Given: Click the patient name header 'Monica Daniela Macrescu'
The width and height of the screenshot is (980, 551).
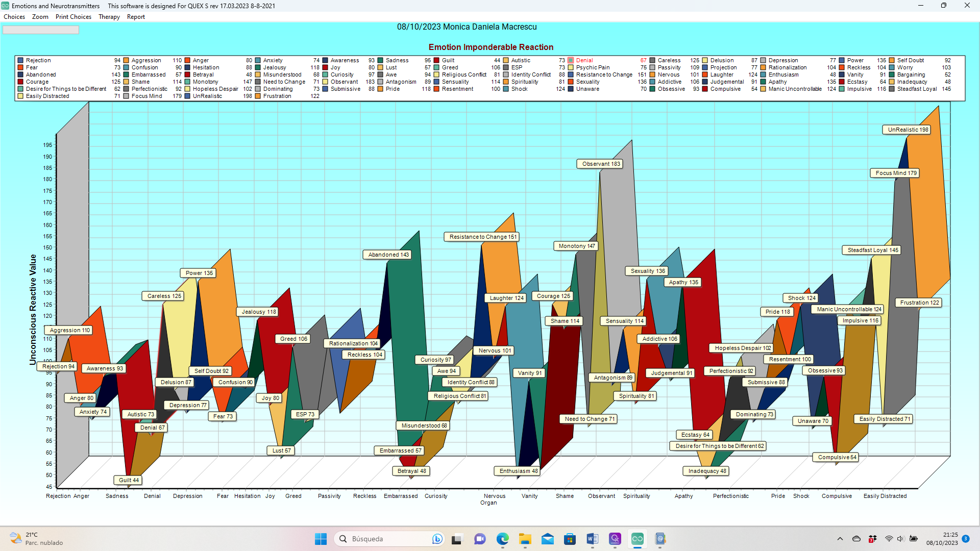Looking at the screenshot, I should (x=489, y=27).
